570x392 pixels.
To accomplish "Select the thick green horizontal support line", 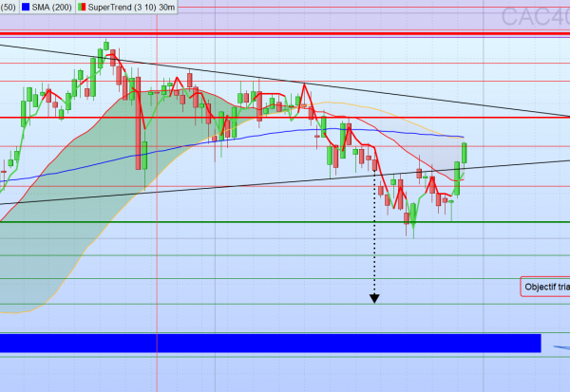I will (x=285, y=222).
